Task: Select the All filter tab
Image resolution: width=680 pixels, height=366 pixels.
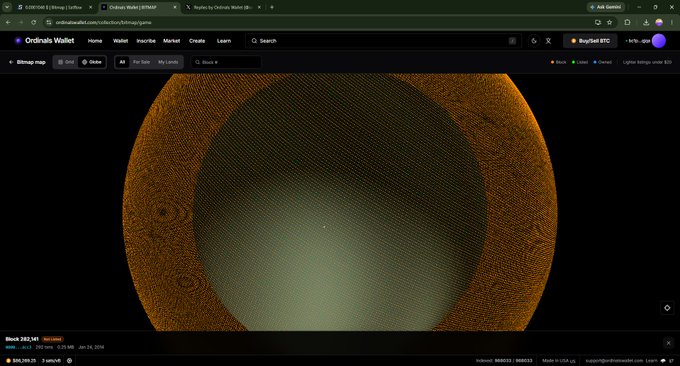Action: click(122, 62)
